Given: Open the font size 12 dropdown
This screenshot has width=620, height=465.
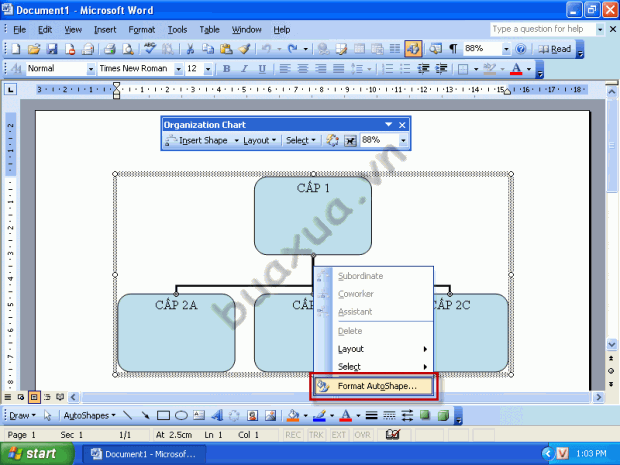Looking at the screenshot, I should click(208, 69).
